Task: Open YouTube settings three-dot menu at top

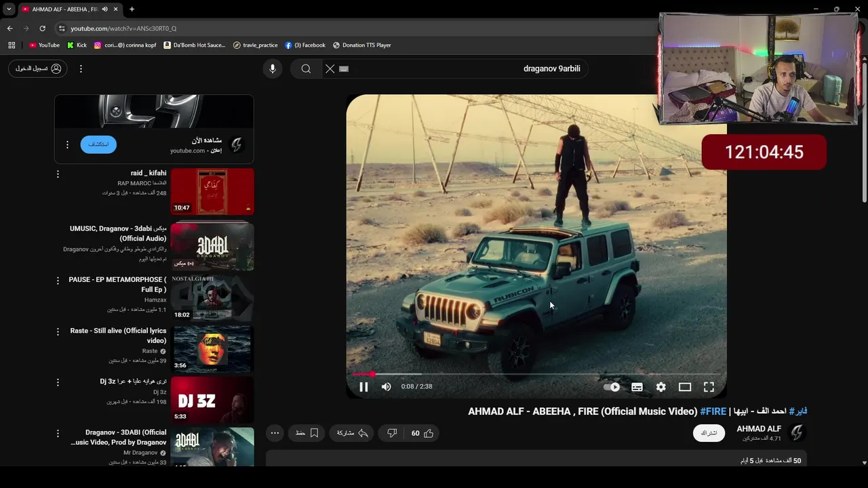Action: tap(81, 68)
